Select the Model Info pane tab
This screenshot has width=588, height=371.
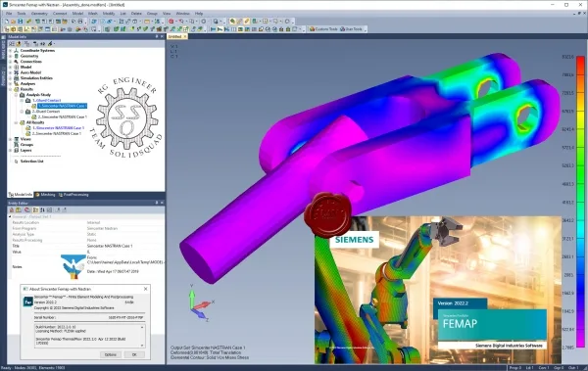point(21,195)
